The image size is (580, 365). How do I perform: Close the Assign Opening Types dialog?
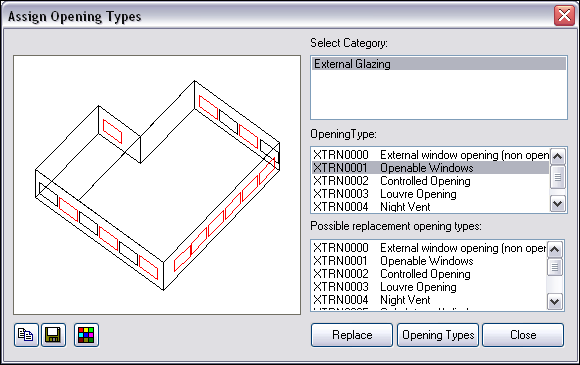[564, 16]
